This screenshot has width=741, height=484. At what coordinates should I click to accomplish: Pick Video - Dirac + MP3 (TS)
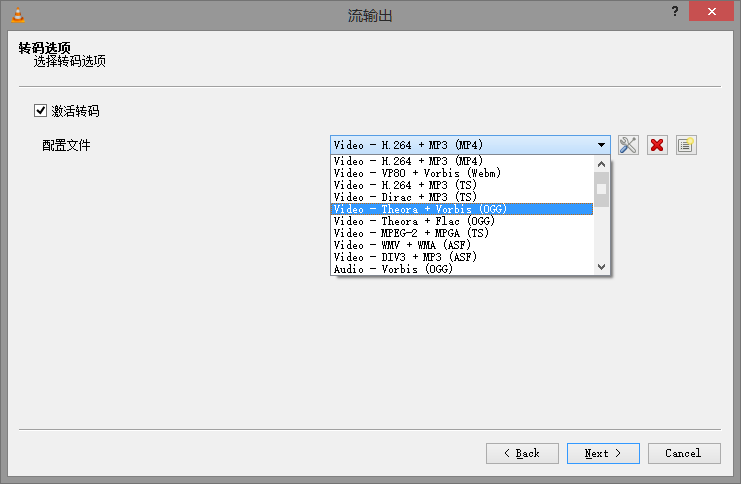[x=462, y=197]
